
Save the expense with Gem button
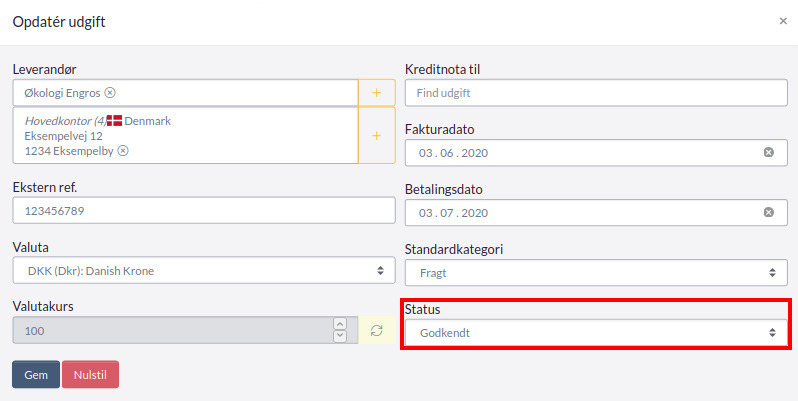(x=36, y=375)
